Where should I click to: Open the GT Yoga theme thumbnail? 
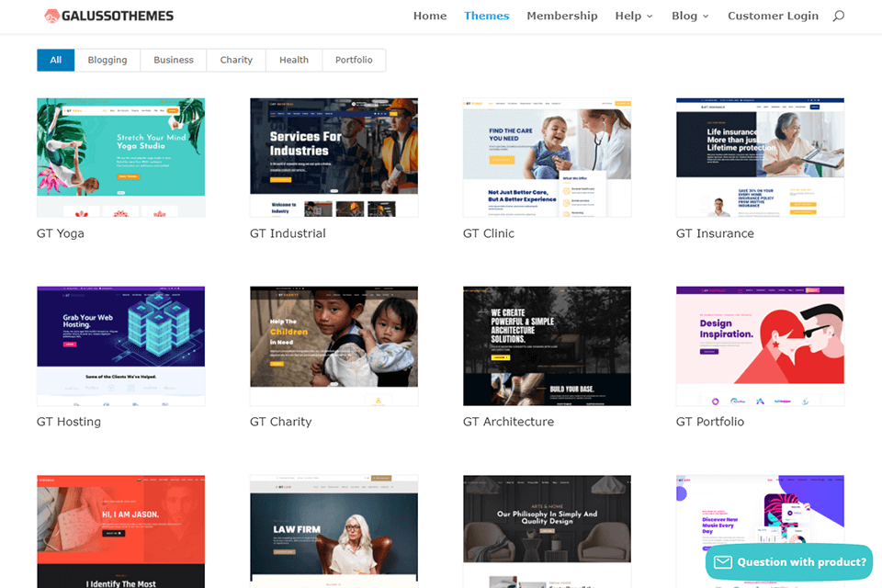[x=121, y=157]
